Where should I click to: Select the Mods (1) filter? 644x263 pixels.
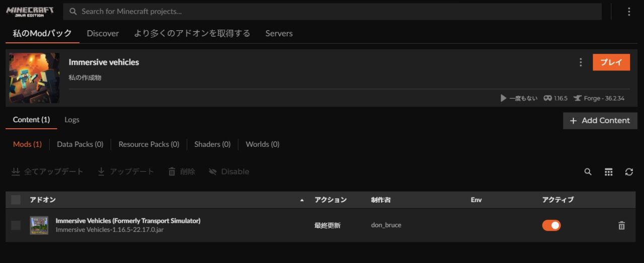point(27,144)
